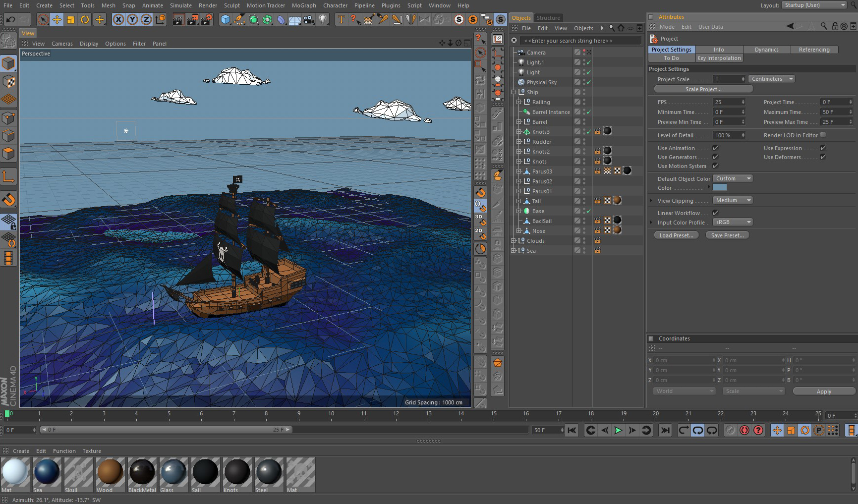Toggle the X-axis lock icon
The image size is (858, 504).
point(118,19)
